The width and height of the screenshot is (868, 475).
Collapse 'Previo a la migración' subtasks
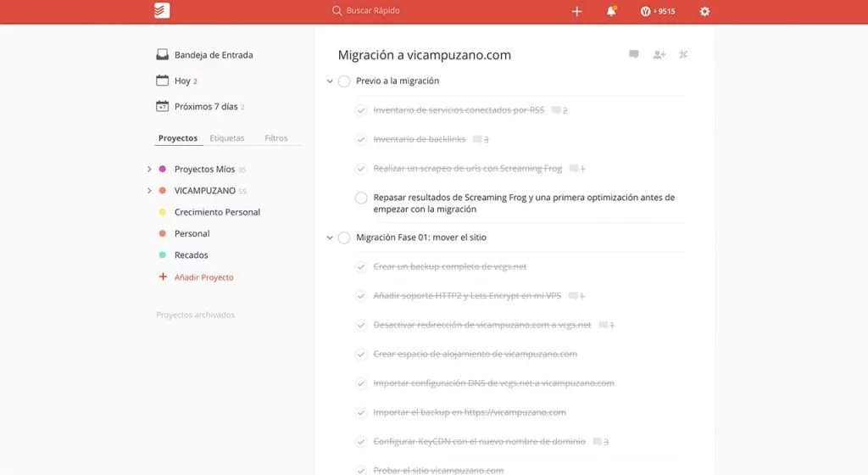[330, 81]
